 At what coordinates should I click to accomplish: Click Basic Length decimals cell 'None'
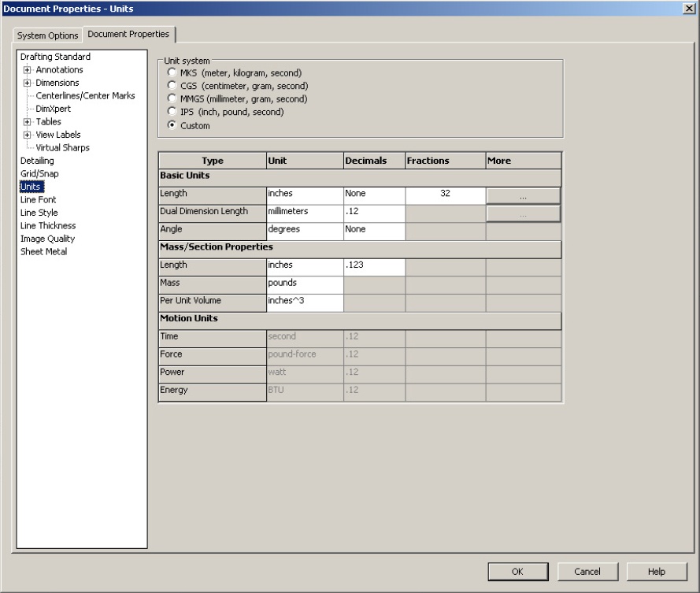[375, 195]
